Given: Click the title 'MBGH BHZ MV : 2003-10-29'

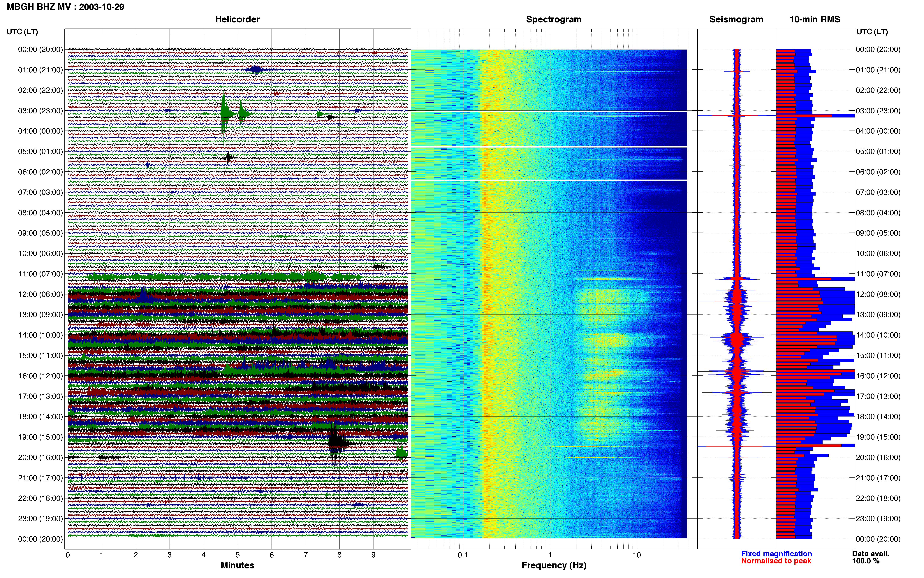Looking at the screenshot, I should click(65, 7).
